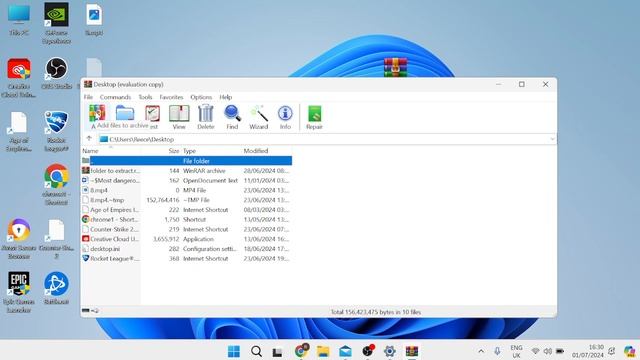Select the Age of Empires desktop shortcut
640x360 pixels.
click(x=19, y=131)
